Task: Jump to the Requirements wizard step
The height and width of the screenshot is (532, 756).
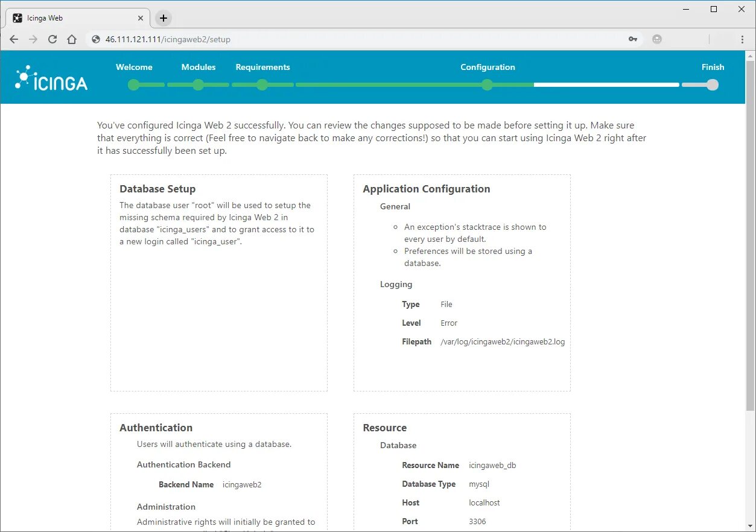Action: (262, 67)
